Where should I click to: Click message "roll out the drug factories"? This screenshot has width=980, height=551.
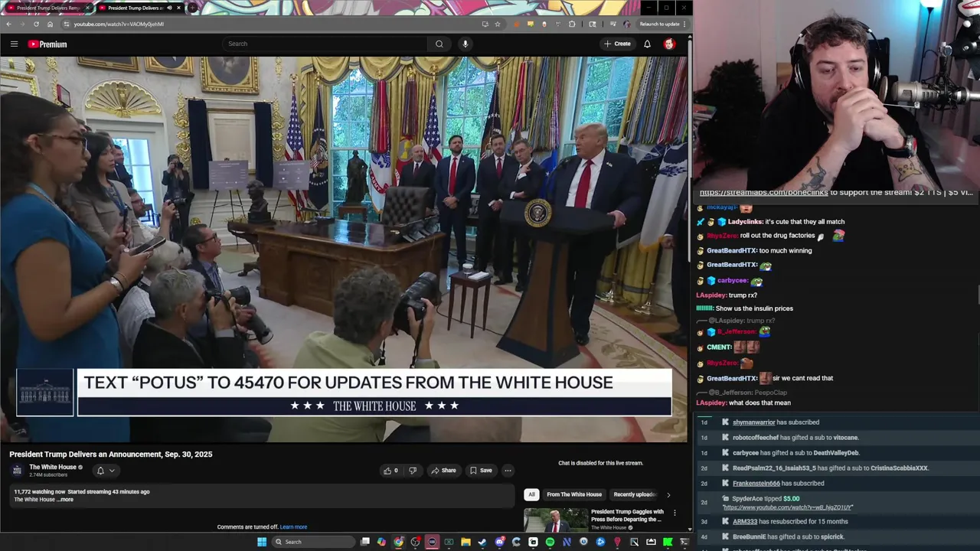click(777, 236)
